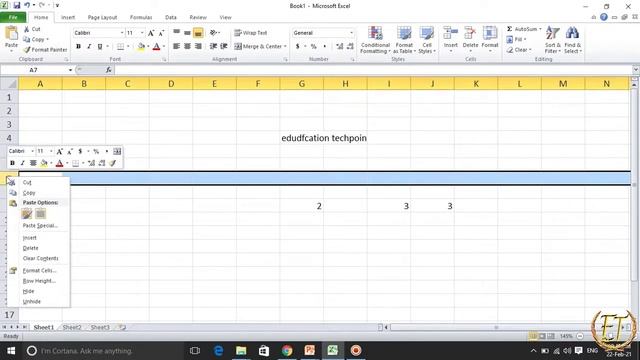Viewport: 640px width, 360px height.
Task: Open the General number format dropdown
Action: [x=351, y=33]
